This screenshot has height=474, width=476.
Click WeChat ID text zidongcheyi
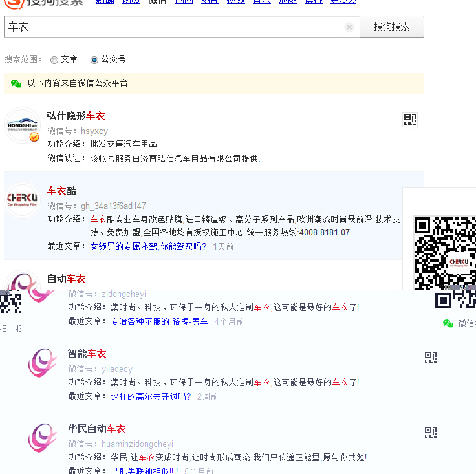124,294
